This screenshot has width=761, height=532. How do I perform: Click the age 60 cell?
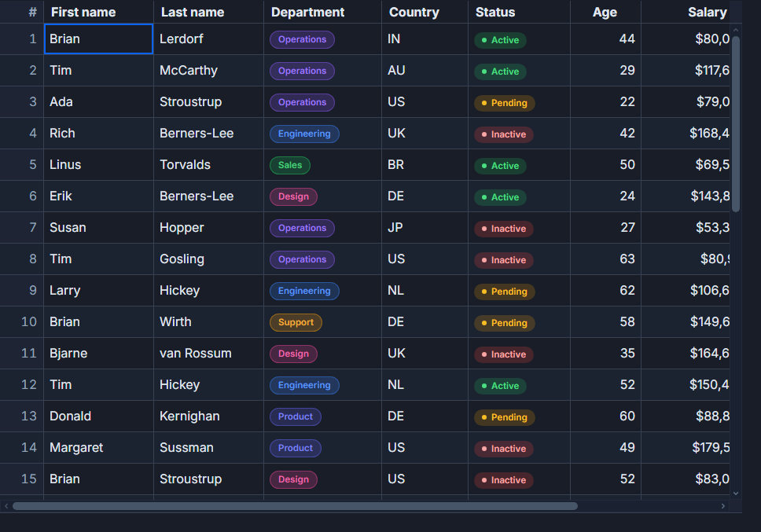click(605, 416)
